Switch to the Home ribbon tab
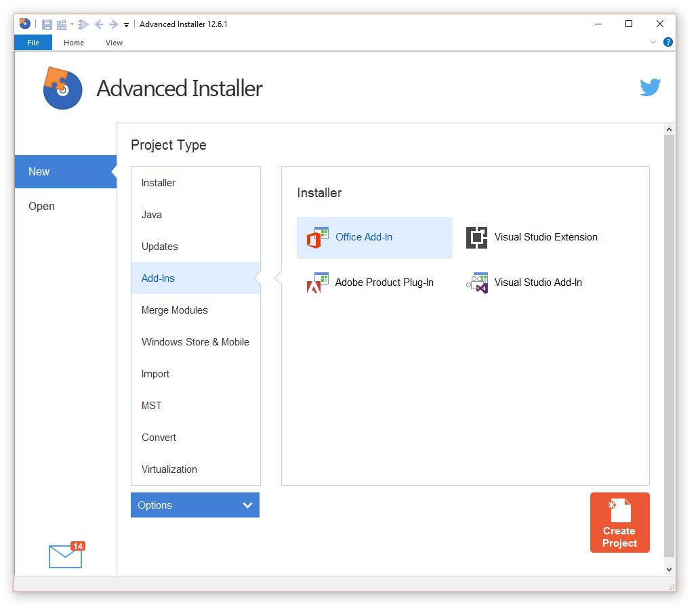 coord(74,43)
